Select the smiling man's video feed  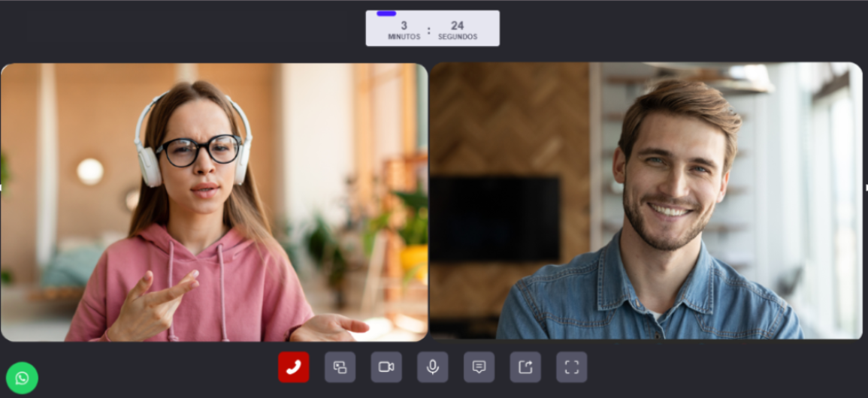coord(646,201)
